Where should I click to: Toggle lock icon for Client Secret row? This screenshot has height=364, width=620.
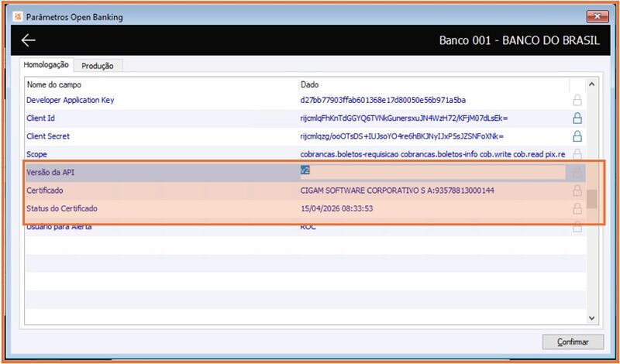(577, 136)
